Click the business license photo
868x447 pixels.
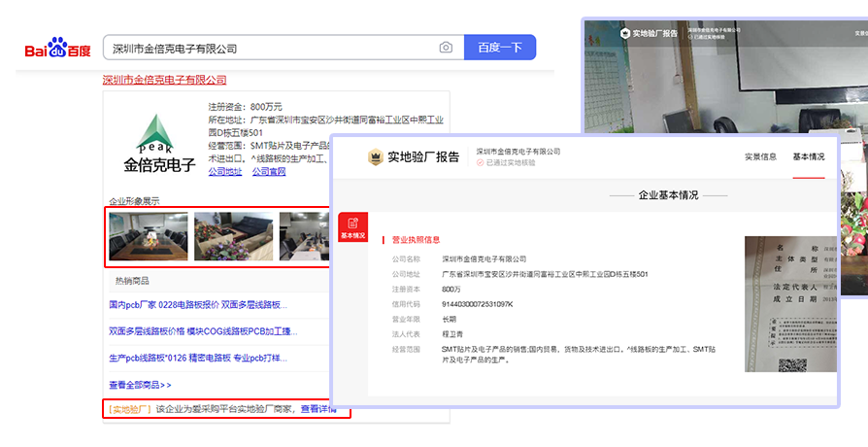pos(789,304)
